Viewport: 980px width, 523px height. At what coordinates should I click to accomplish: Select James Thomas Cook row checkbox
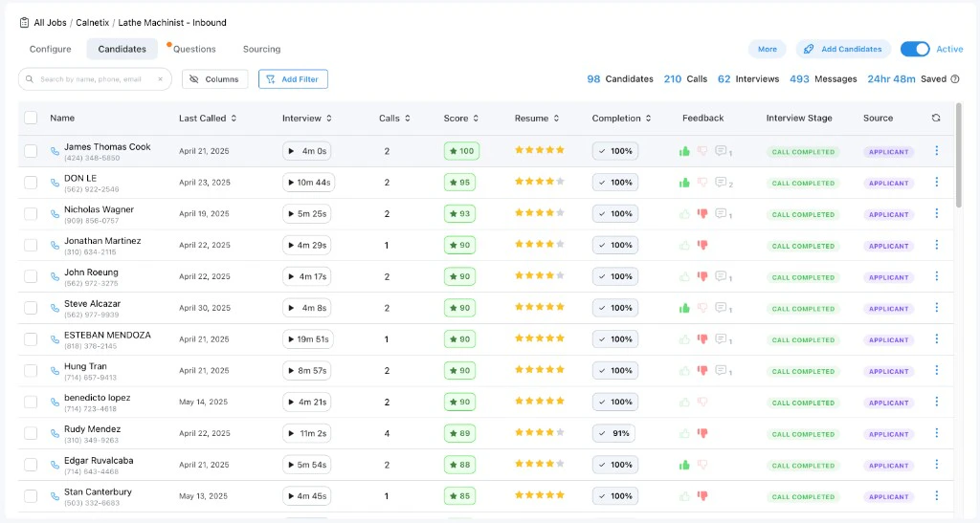click(31, 151)
